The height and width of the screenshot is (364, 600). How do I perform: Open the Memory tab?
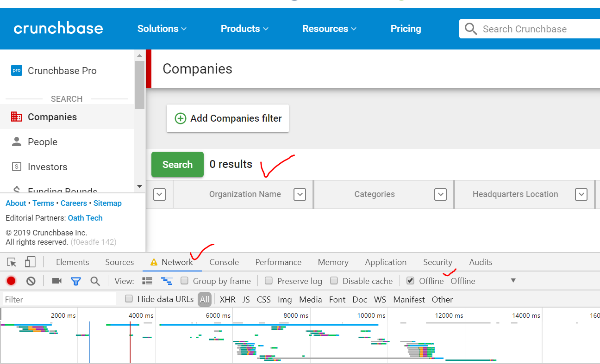(333, 262)
